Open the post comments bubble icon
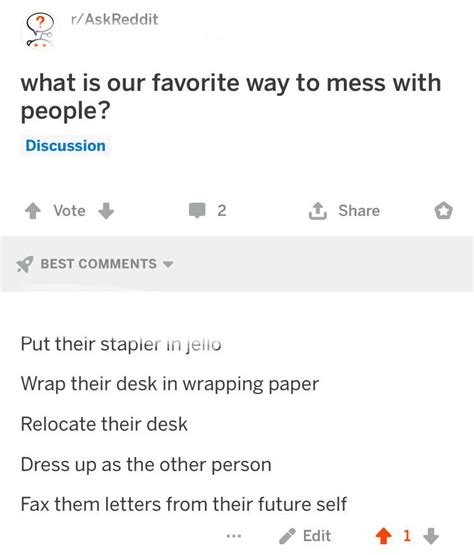The image size is (474, 555). 197,210
